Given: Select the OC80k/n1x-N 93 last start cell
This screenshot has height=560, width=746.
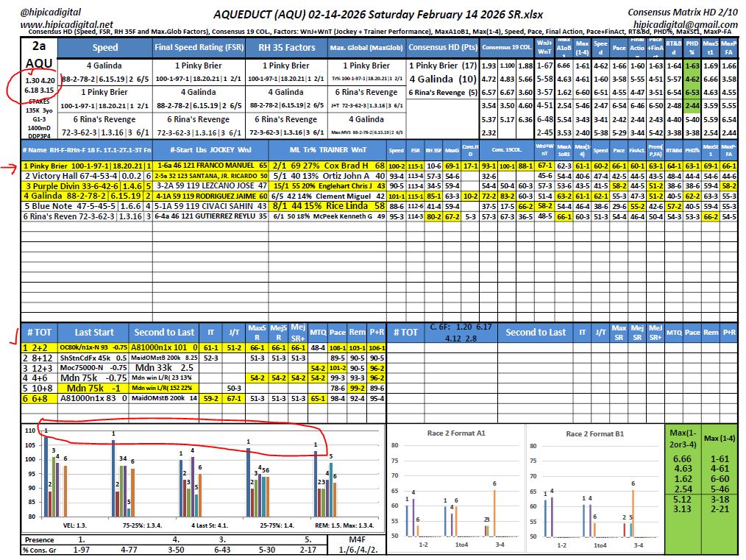Looking at the screenshot, I should tap(93, 348).
